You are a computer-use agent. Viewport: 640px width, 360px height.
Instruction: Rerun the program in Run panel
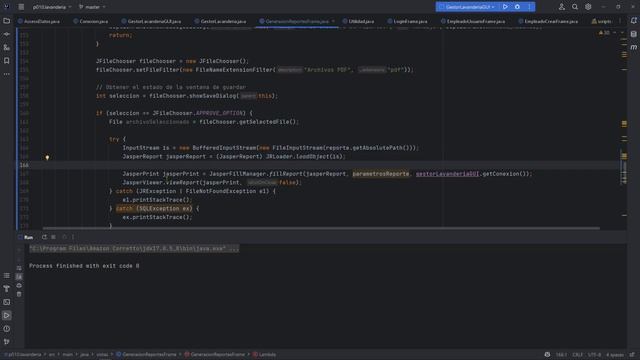coord(44,237)
